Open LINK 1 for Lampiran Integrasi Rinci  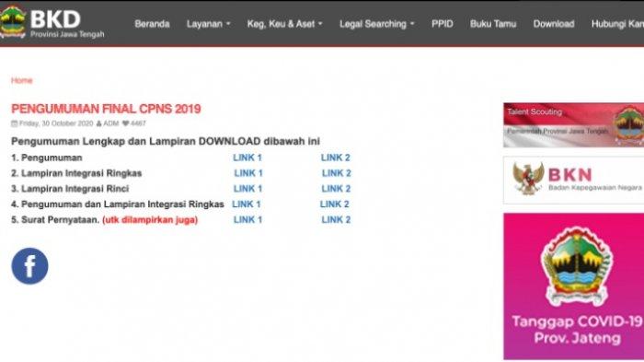(x=247, y=189)
